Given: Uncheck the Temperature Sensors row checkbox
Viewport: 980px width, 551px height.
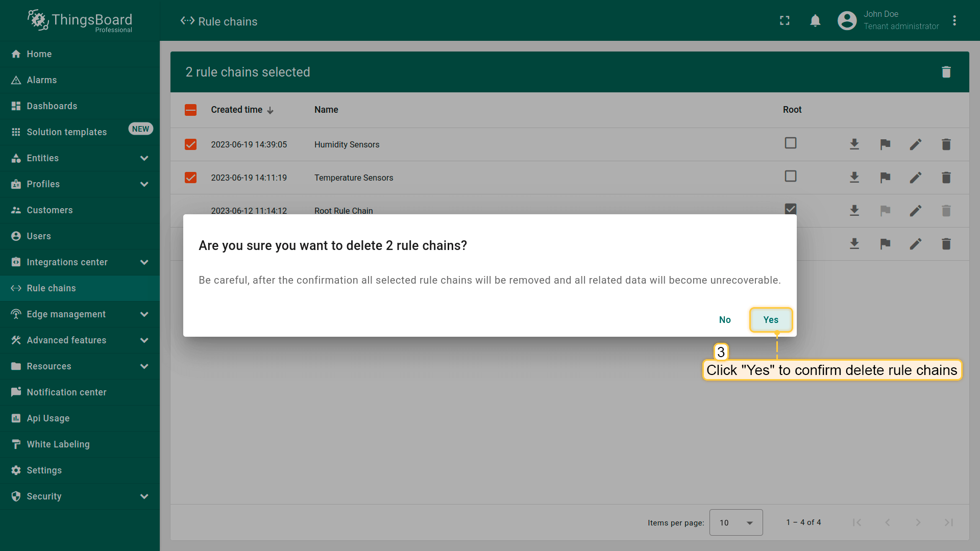Looking at the screenshot, I should click(190, 178).
